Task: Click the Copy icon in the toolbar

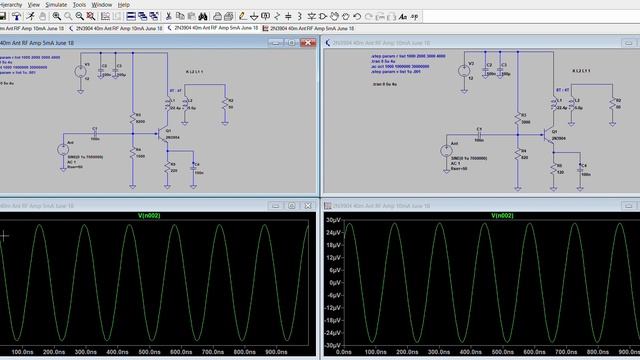Action: 180,16
